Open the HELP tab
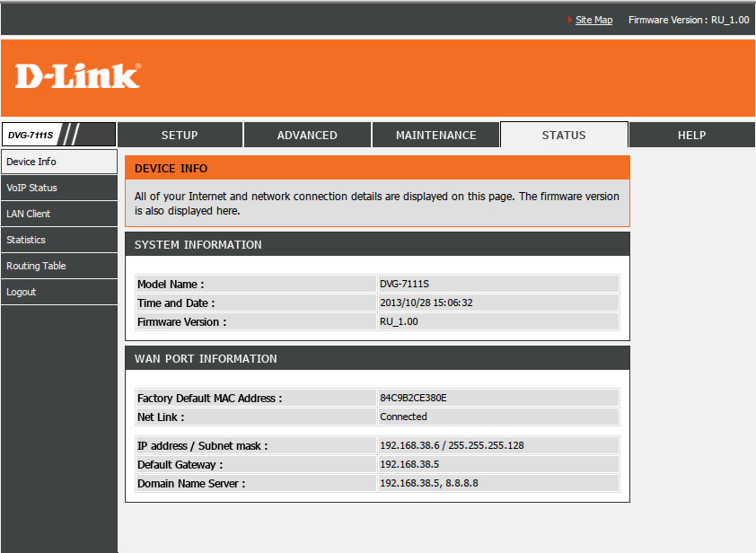 691,135
